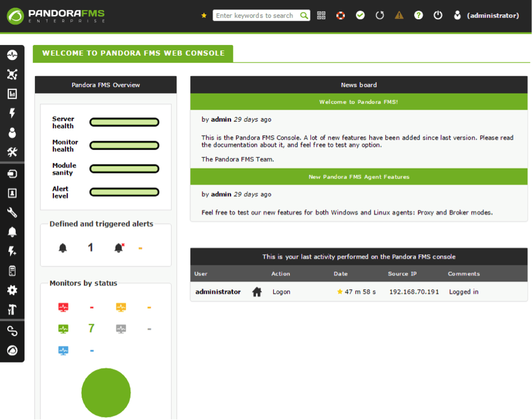Click the Pandora FMS Enterprise logo
The height and width of the screenshot is (420, 532).
(x=56, y=16)
